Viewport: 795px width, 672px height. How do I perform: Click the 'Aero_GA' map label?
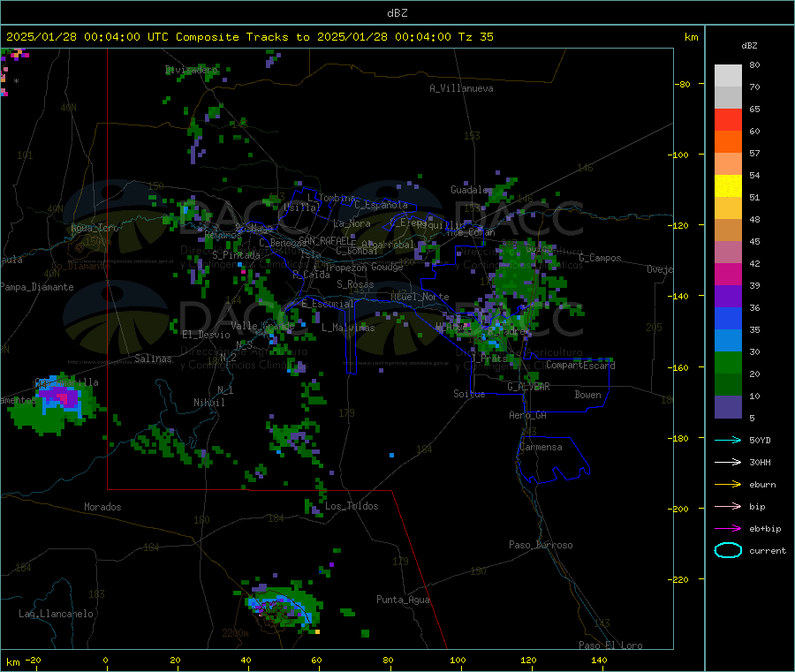pyautogui.click(x=527, y=415)
